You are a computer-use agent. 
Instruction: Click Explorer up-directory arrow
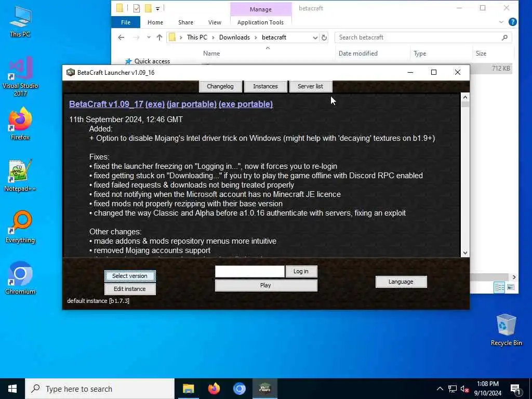pos(159,37)
